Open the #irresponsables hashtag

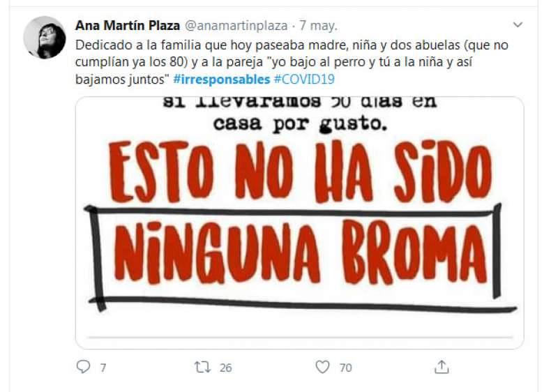tap(221, 79)
